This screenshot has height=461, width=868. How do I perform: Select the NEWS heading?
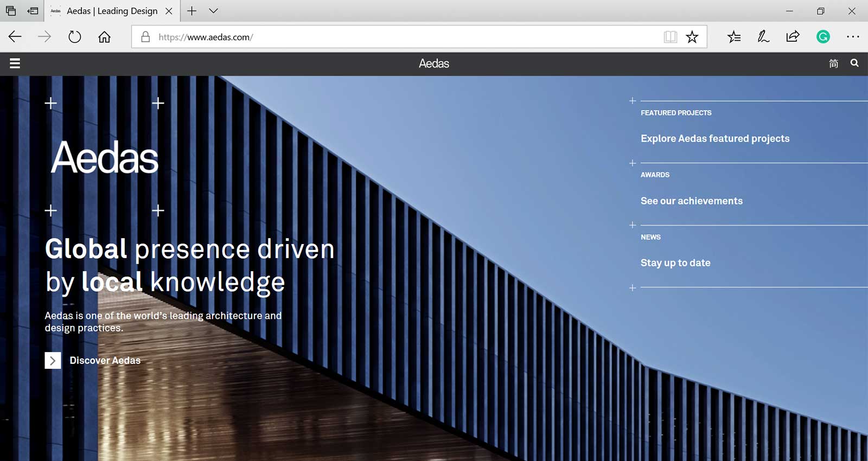[650, 237]
